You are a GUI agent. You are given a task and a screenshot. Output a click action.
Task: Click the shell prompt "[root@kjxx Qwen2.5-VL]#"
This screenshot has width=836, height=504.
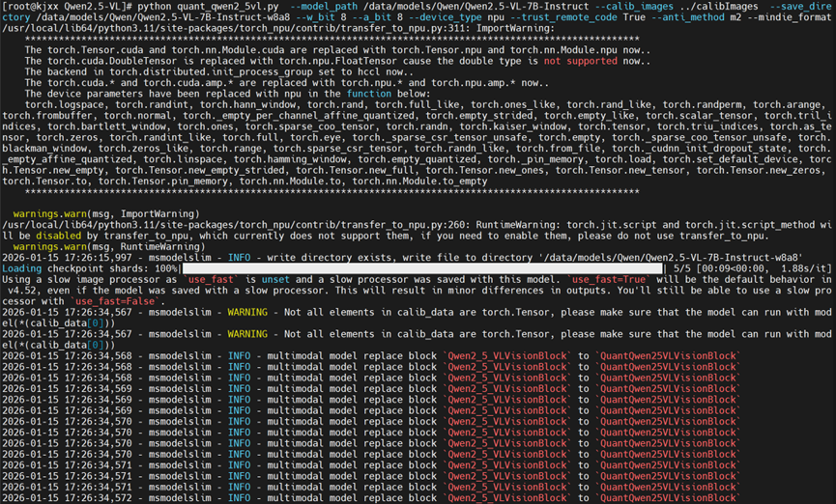tap(66, 7)
